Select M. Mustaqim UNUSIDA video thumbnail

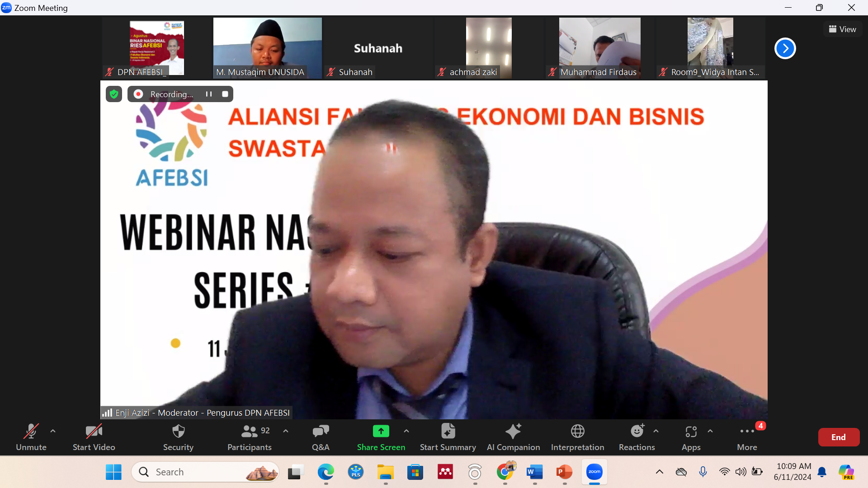click(268, 48)
